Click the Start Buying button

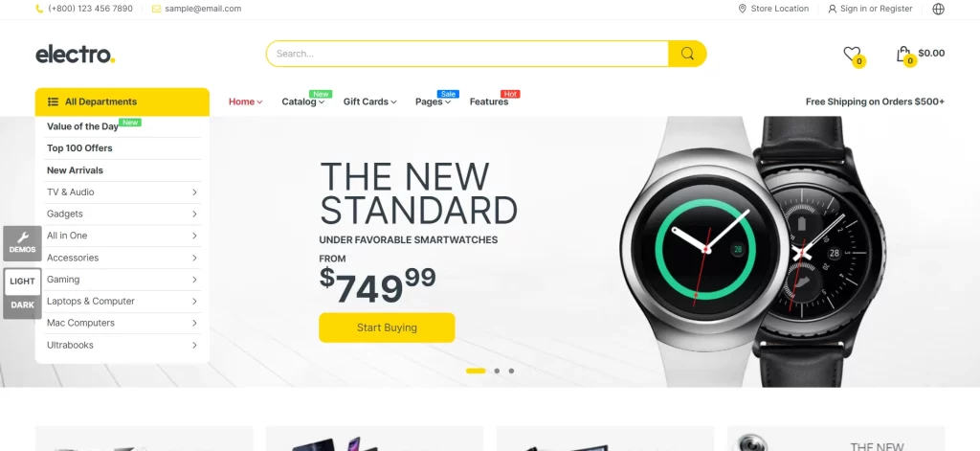(x=387, y=327)
